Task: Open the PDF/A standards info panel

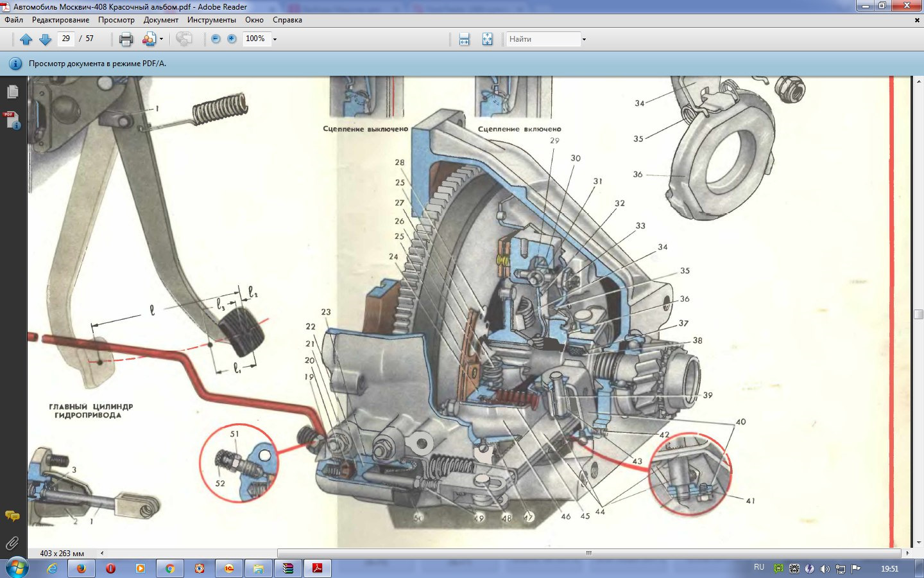Action: (x=12, y=120)
